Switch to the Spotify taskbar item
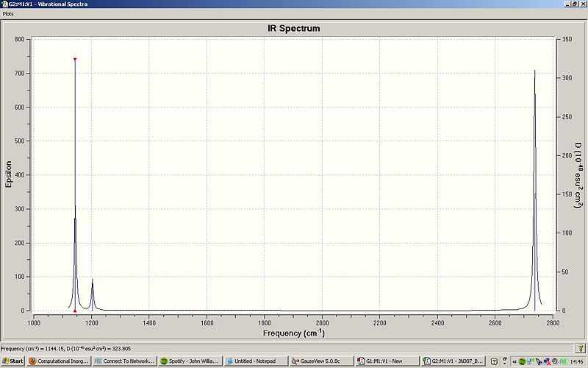Screen dimensions: 588x368 point(190,361)
